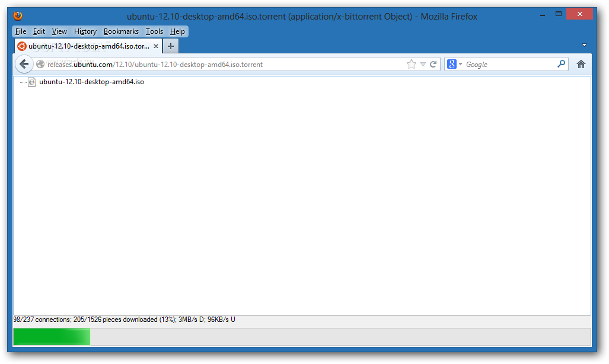Open the Google search engine dropdown
This screenshot has height=364, width=609.
click(x=454, y=64)
